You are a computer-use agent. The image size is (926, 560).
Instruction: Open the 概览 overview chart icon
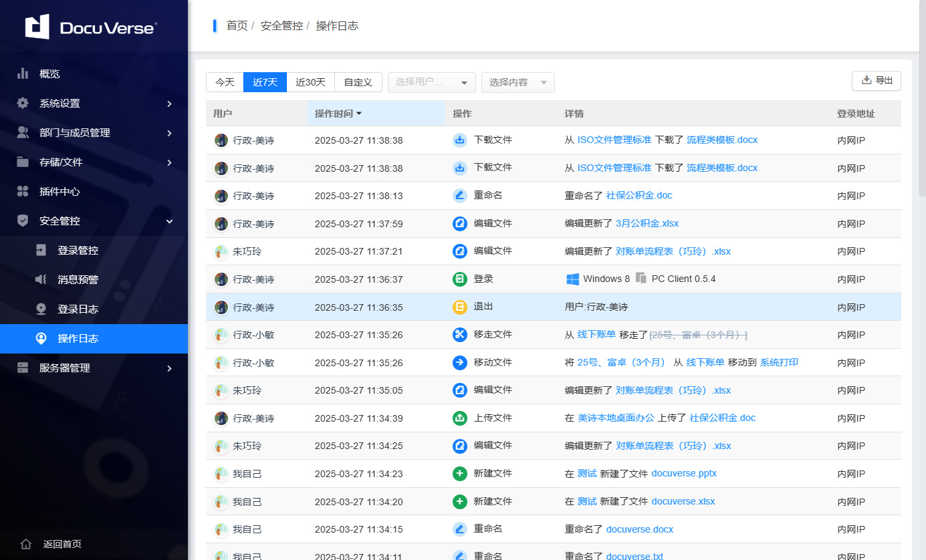(x=23, y=74)
